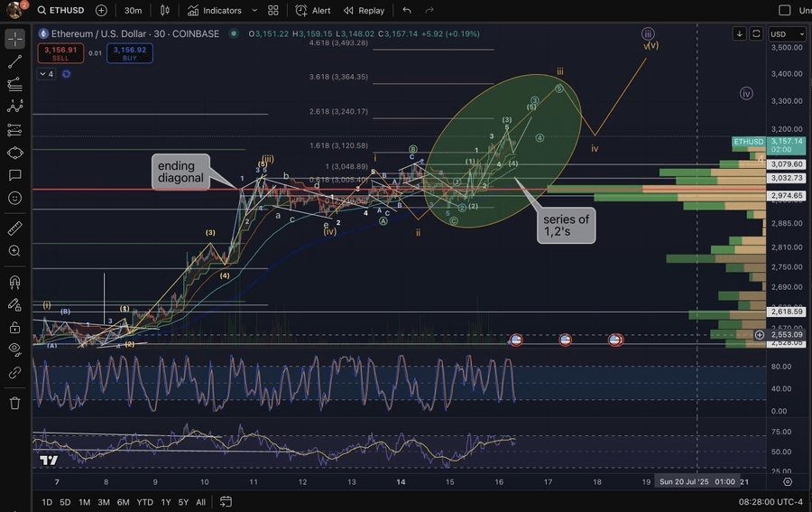The height and width of the screenshot is (512, 812).
Task: Open the candlestick chart style selector
Action: [164, 10]
